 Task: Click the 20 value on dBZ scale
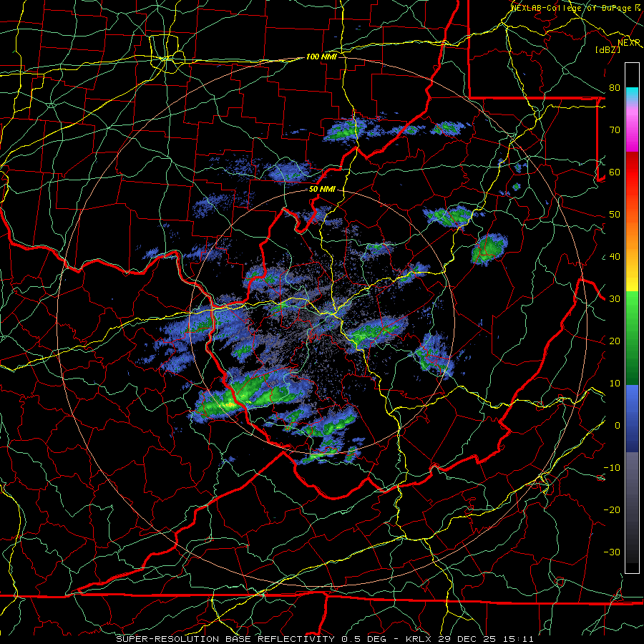pos(615,341)
